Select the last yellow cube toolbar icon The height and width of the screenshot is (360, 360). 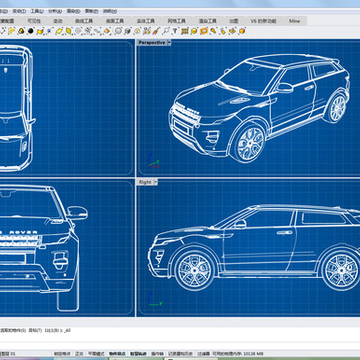coord(242,31)
